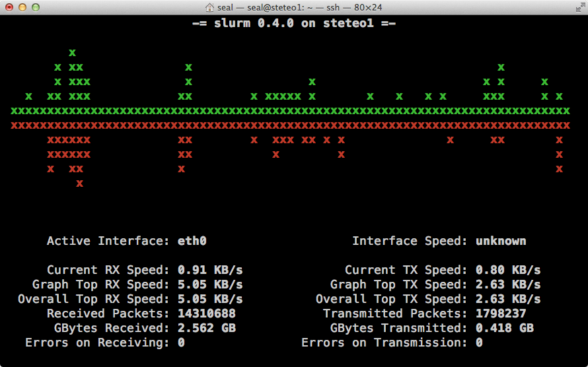Click the 'slurm 0.4.0 on steteo1' header
Screen dimensions: 588x367
tap(294, 23)
